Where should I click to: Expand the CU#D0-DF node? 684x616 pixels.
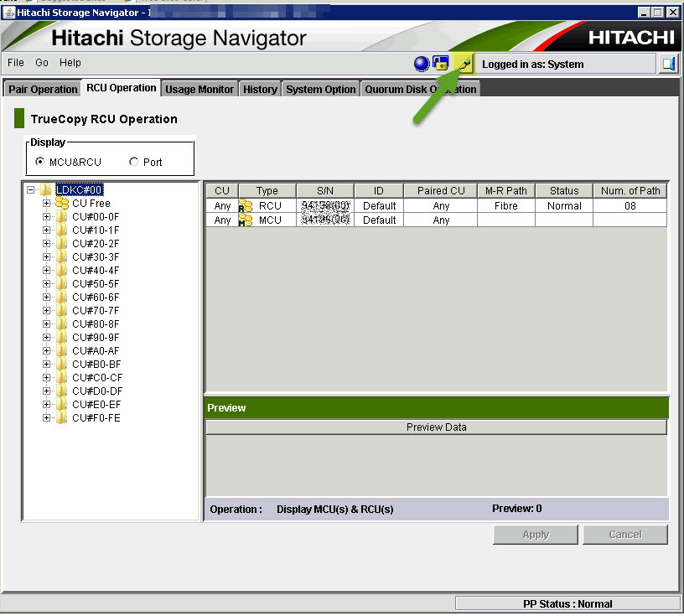tap(46, 391)
